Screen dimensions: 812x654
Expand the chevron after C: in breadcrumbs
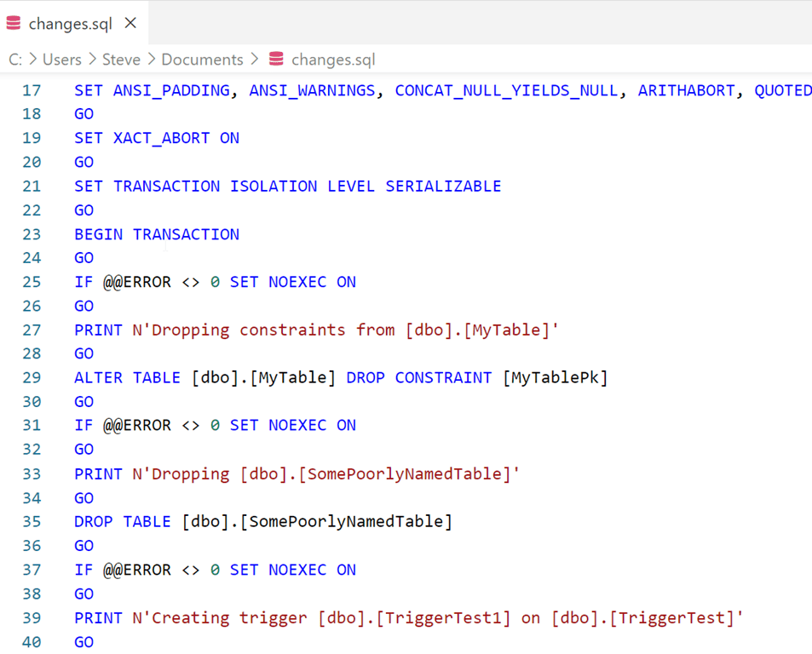pos(32,60)
